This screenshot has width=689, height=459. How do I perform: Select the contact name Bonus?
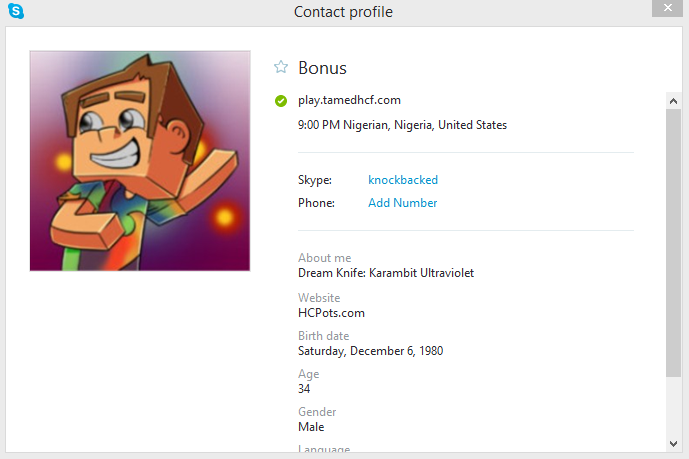[322, 68]
